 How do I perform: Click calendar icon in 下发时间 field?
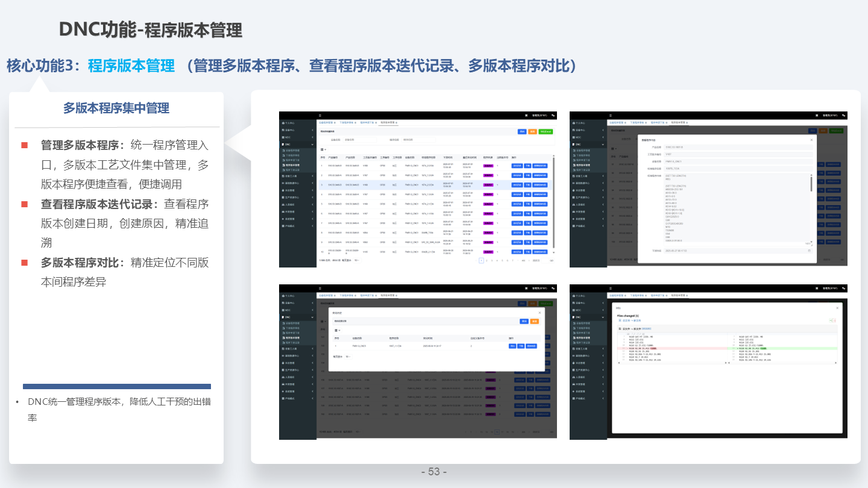coord(809,251)
